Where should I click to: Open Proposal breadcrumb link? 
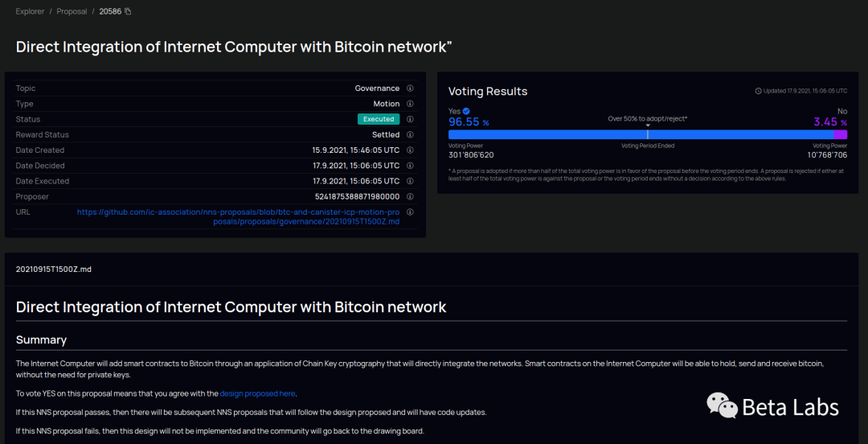point(72,11)
